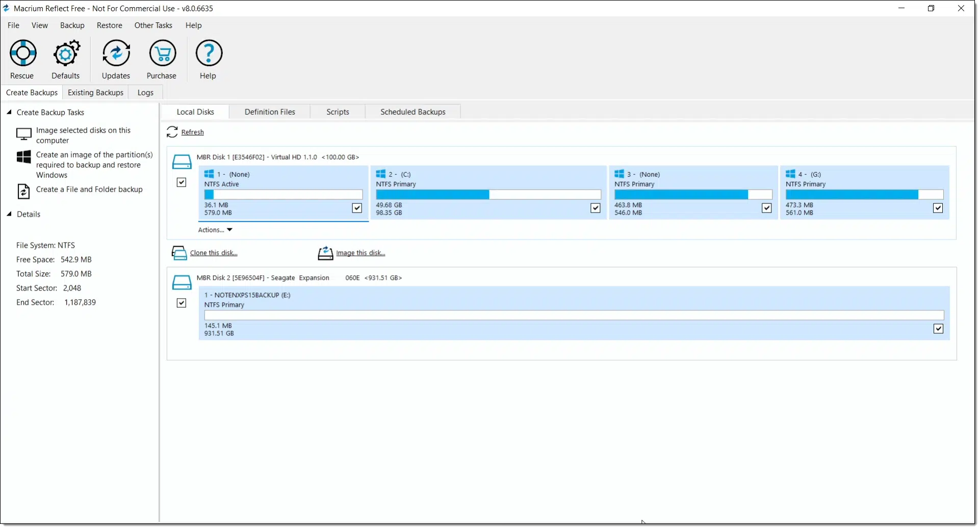Open the Actions dropdown under Disk 1

click(215, 230)
